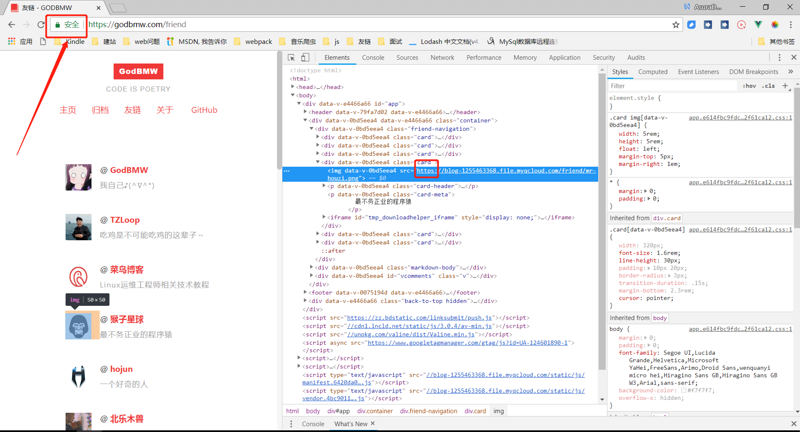Select the div#app breadcrumb
800x432 pixels.
tap(338, 411)
